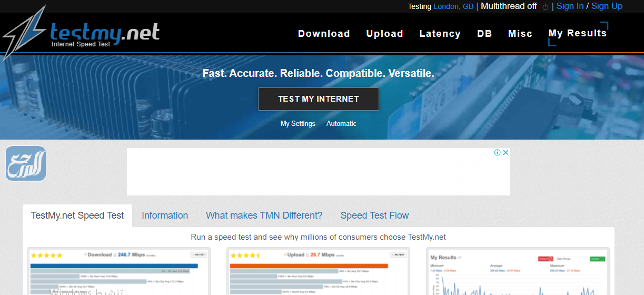Click the Sign Up link
644x295 pixels.
pos(607,6)
